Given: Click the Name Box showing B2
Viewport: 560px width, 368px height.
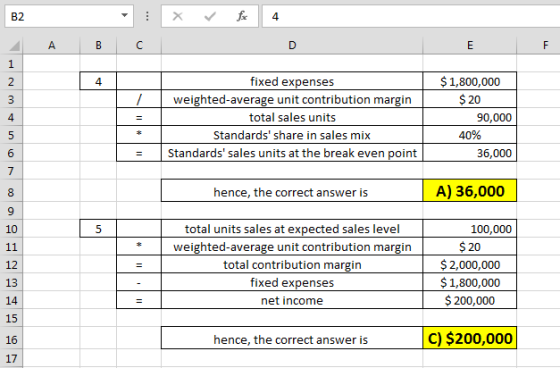Looking at the screenshot, I should click(x=69, y=16).
